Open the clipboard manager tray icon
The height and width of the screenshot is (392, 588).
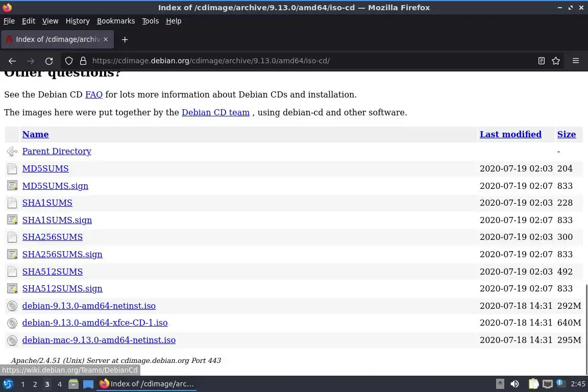(533, 384)
